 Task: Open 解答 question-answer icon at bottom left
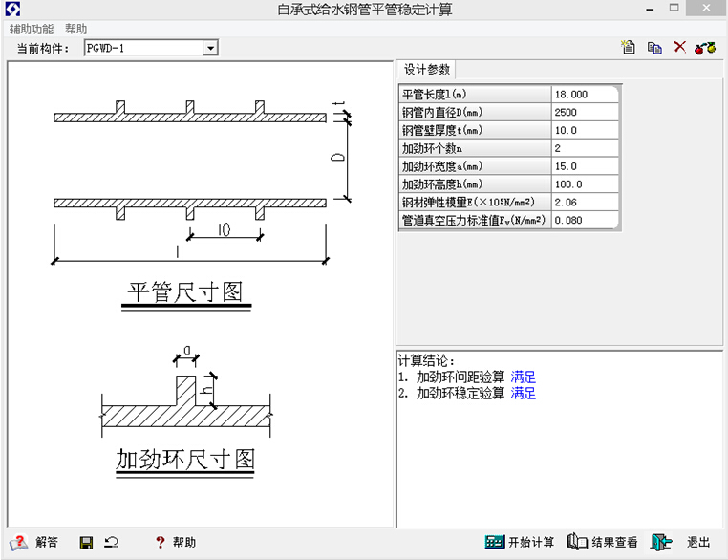[x=33, y=542]
